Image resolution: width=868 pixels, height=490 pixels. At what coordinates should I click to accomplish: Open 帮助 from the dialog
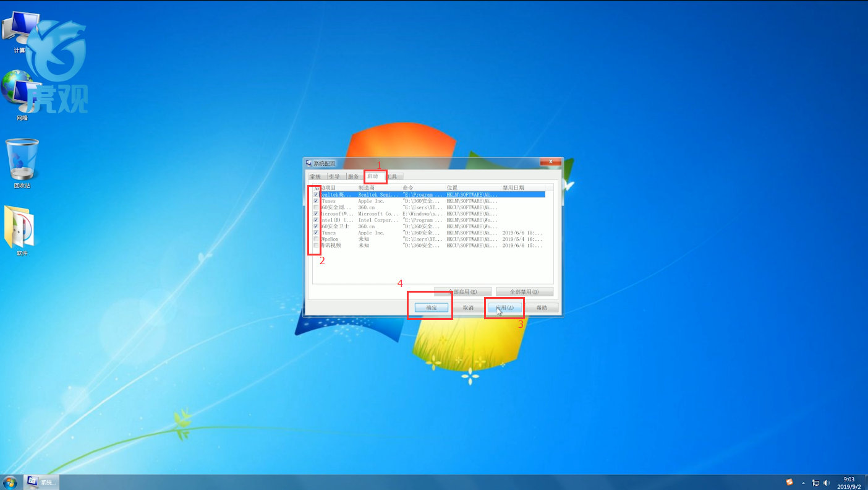pyautogui.click(x=542, y=307)
